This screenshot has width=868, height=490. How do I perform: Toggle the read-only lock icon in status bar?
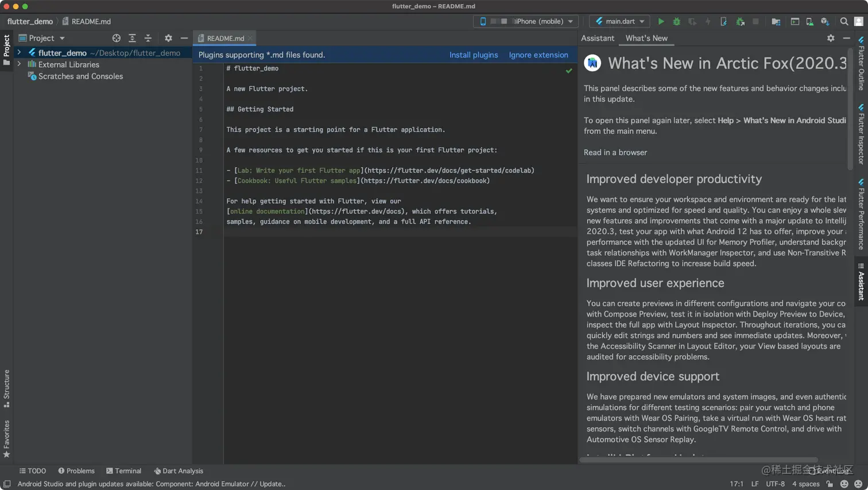pyautogui.click(x=830, y=484)
